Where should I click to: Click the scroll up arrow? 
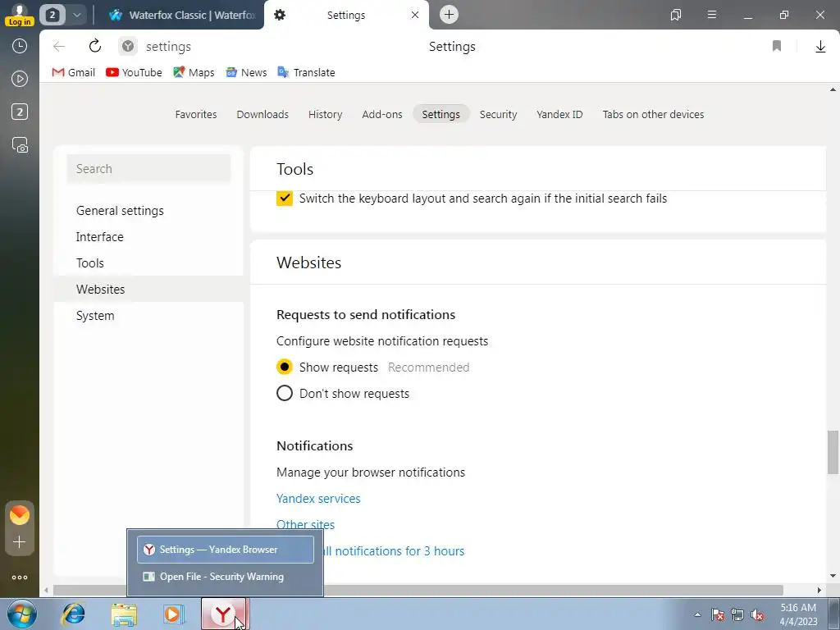click(x=833, y=89)
